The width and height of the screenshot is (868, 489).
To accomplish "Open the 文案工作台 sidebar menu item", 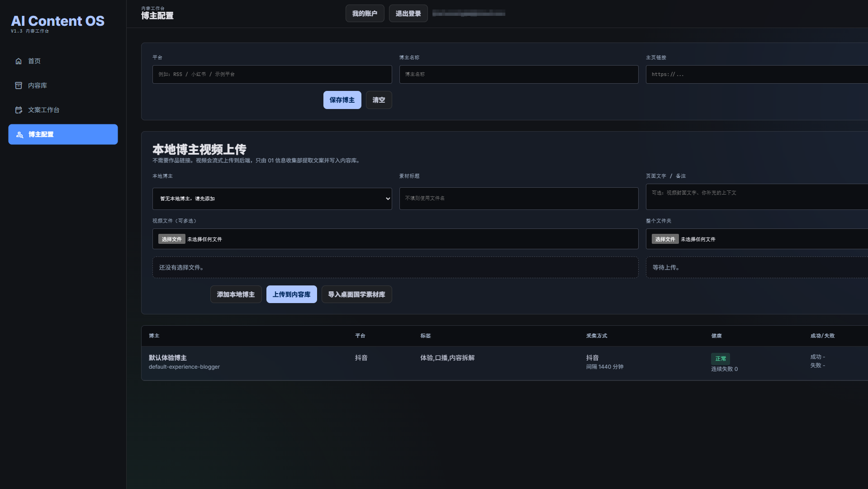I will click(63, 110).
